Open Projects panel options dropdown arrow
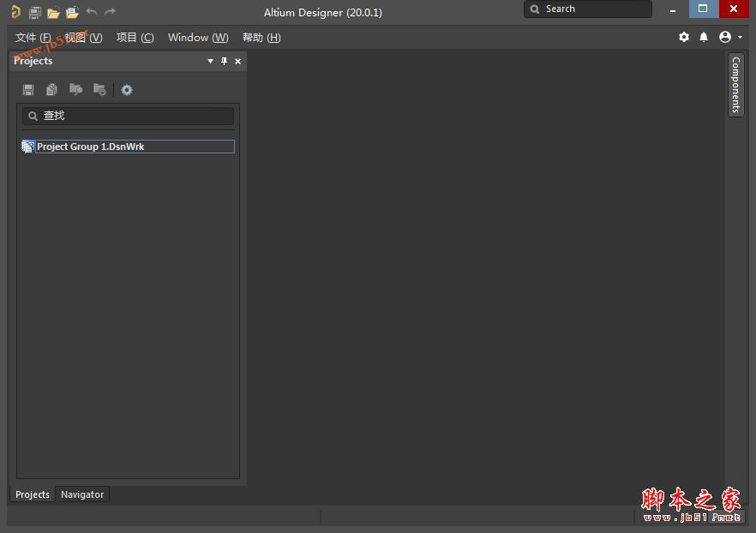Image resolution: width=756 pixels, height=533 pixels. (210, 61)
